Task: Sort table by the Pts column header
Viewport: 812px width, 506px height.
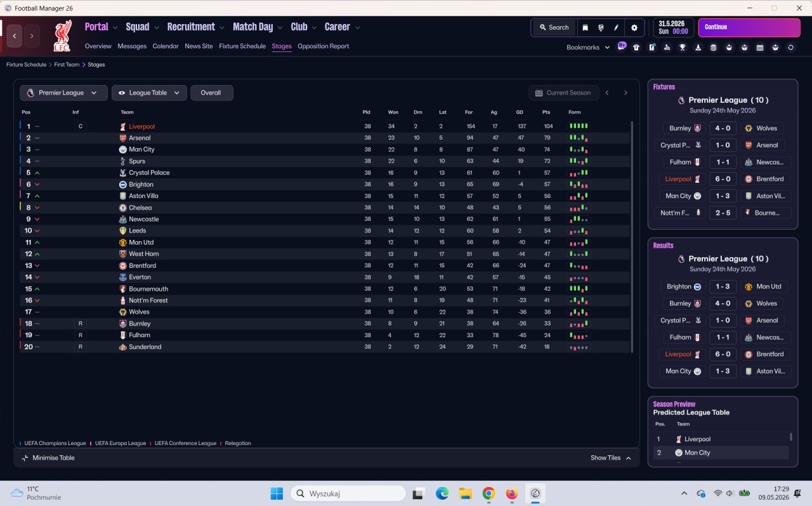Action: click(x=546, y=112)
